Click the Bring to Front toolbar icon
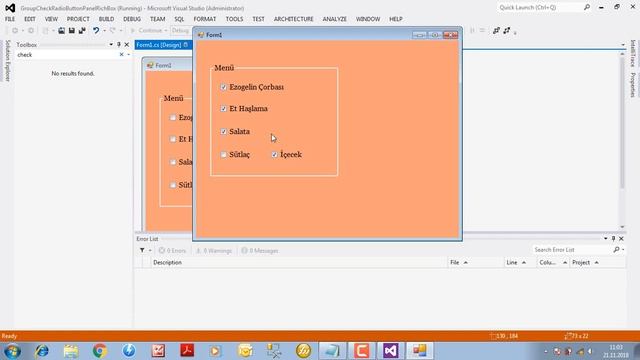 [496, 31]
